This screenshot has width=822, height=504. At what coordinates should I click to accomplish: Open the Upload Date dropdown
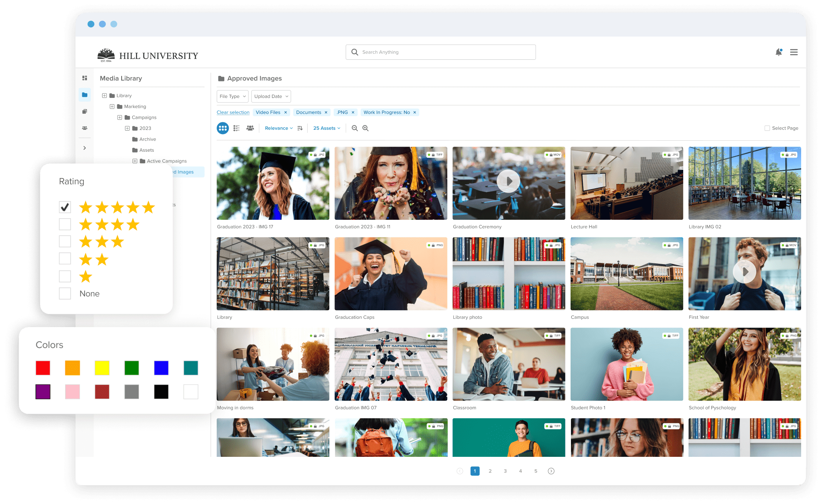[x=271, y=96]
